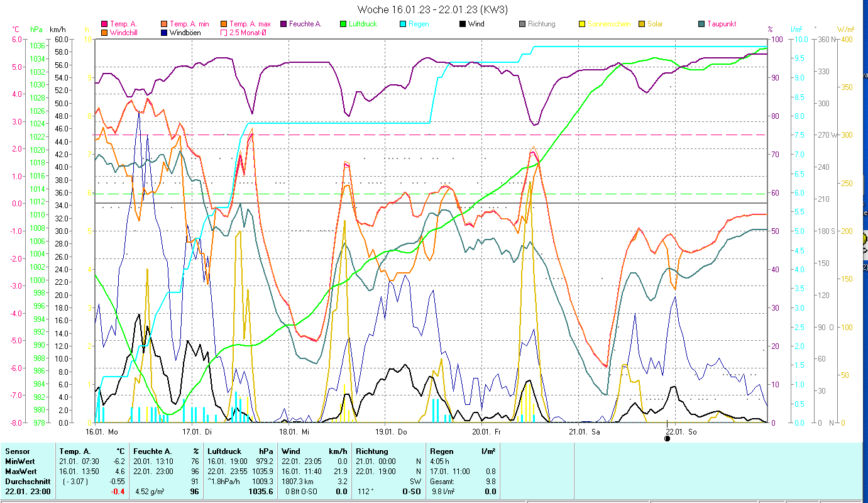Click the 'Richtung' header in the data table
This screenshot has height=503, width=868.
372,451
